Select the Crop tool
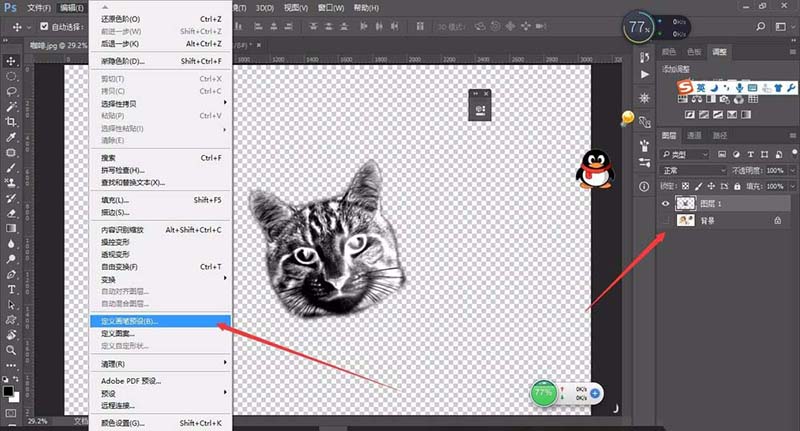This screenshot has width=800, height=431. (11, 122)
